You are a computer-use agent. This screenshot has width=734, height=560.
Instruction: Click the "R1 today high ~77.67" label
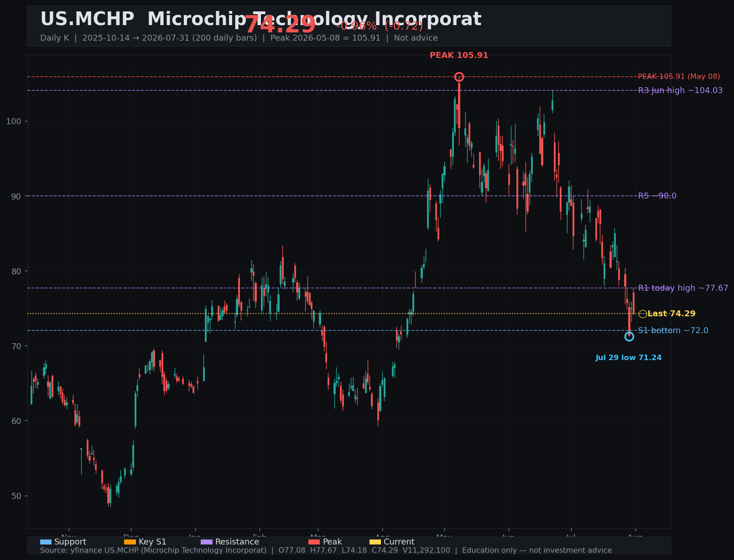pyautogui.click(x=683, y=288)
